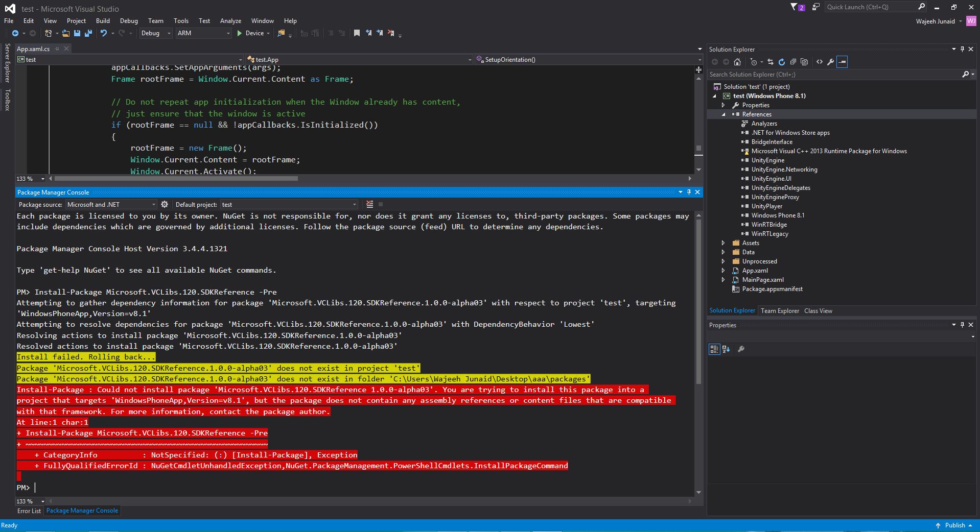Toggle Categorized view in the Properties panel
Screen dimensions: 980x532
(x=714, y=349)
